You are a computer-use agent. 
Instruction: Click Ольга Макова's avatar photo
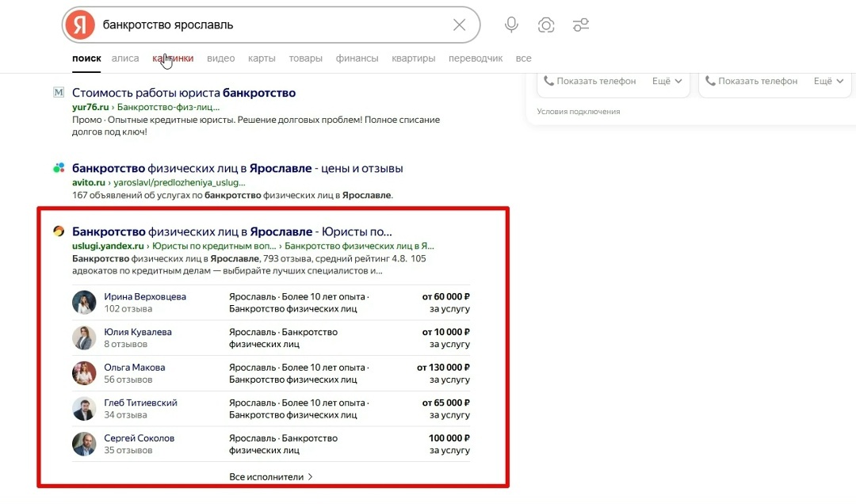point(84,373)
